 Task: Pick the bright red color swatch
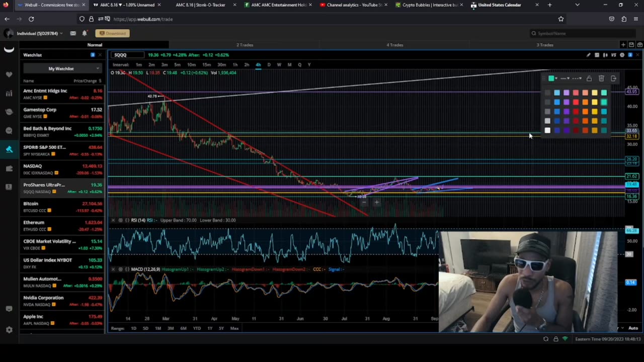pos(576,102)
